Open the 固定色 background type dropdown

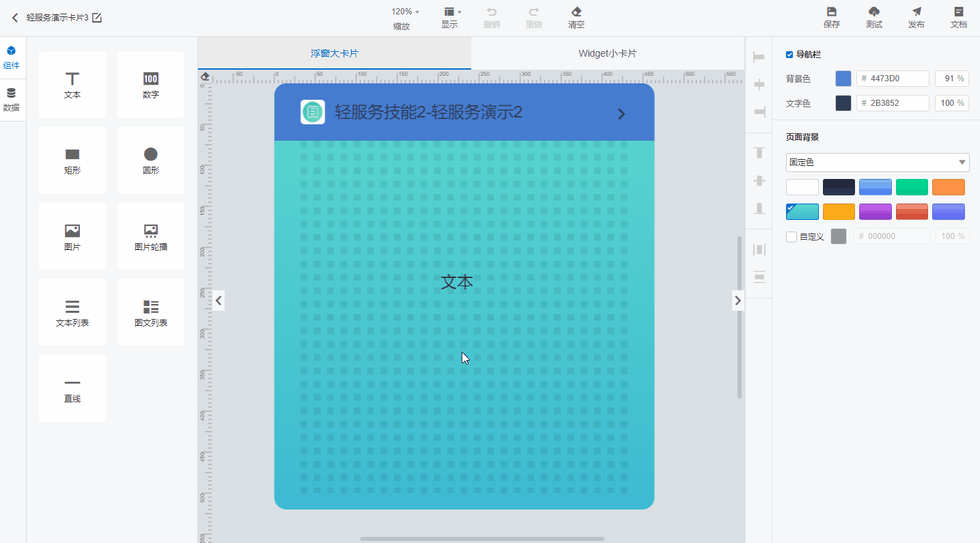(x=878, y=163)
